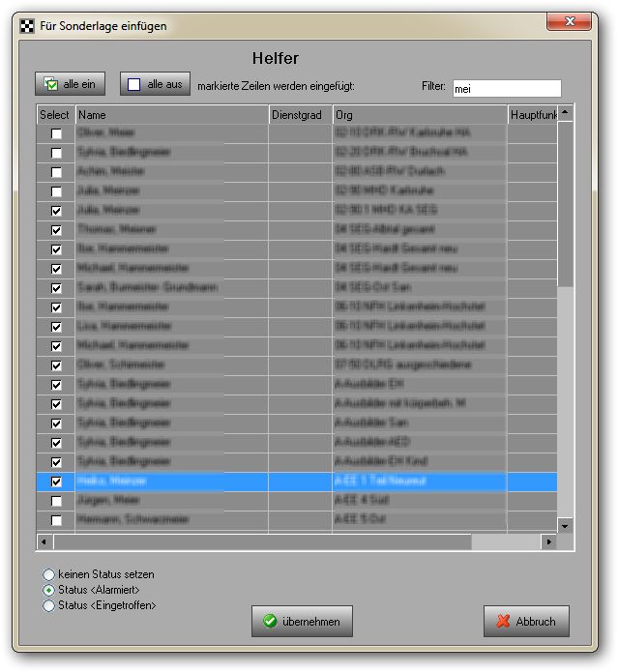Untick checkbox for the 'SEG Ost San' row
This screenshot has width=618, height=672.
point(56,288)
